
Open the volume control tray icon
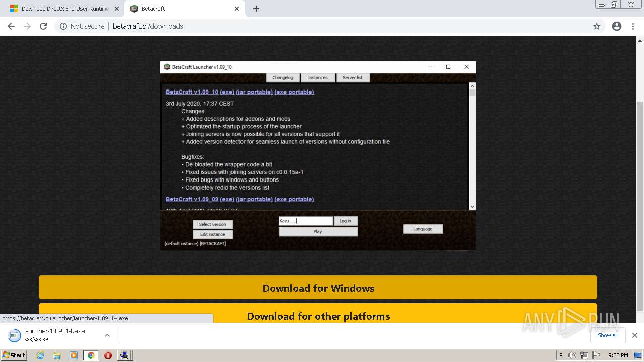(572, 355)
